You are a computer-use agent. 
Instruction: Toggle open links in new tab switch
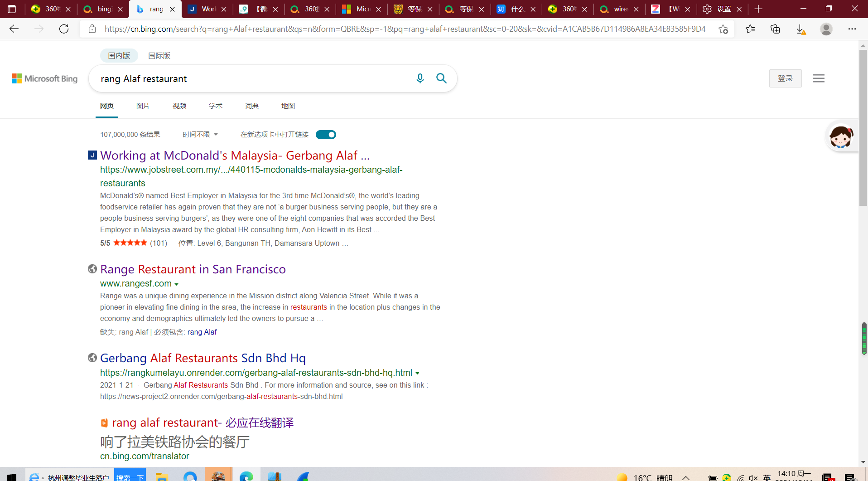point(326,135)
